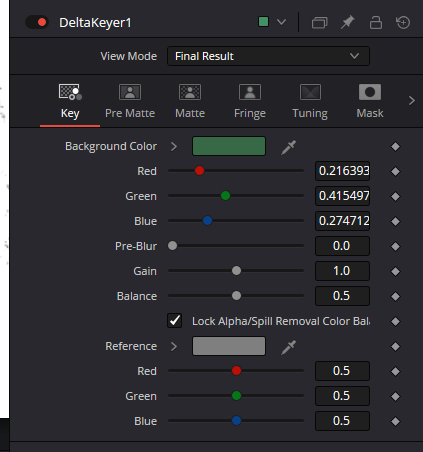Click the background Blue slider handle

click(207, 221)
